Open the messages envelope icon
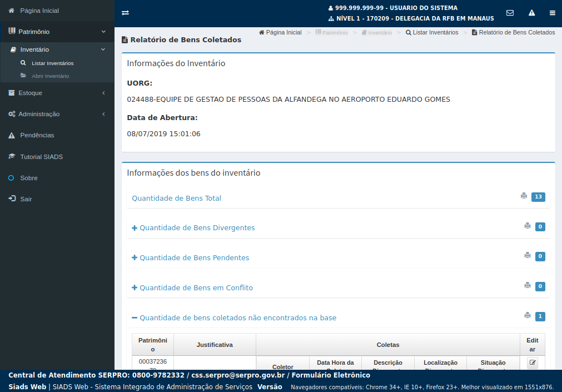562x392 pixels. 510,13
